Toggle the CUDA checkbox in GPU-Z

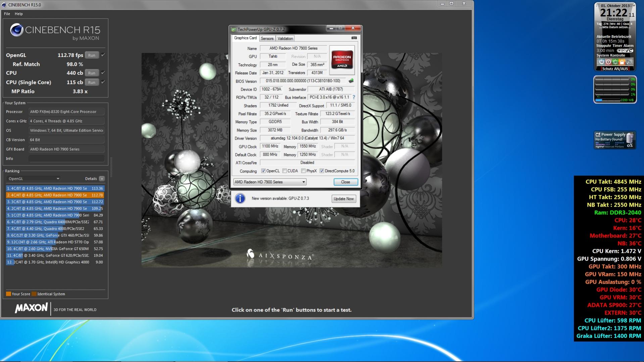(x=285, y=171)
